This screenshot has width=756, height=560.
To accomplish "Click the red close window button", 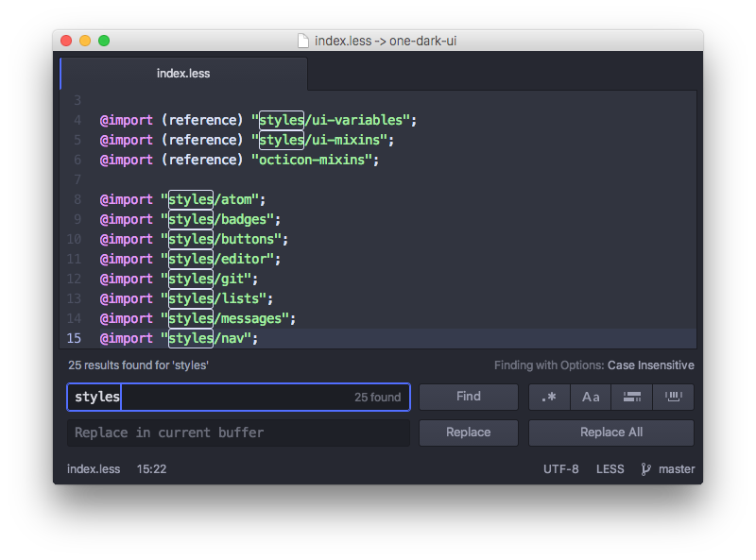I will [66, 41].
